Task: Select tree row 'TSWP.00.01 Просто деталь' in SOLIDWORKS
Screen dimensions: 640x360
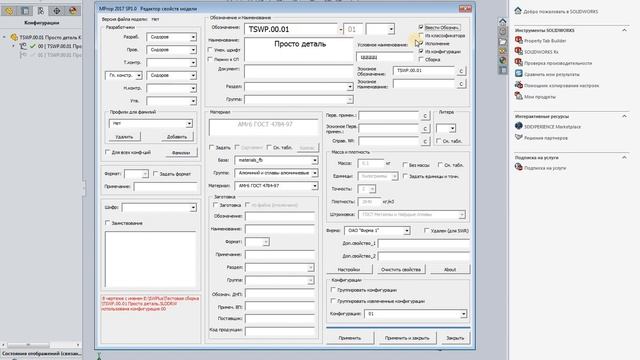Action: coord(49,38)
